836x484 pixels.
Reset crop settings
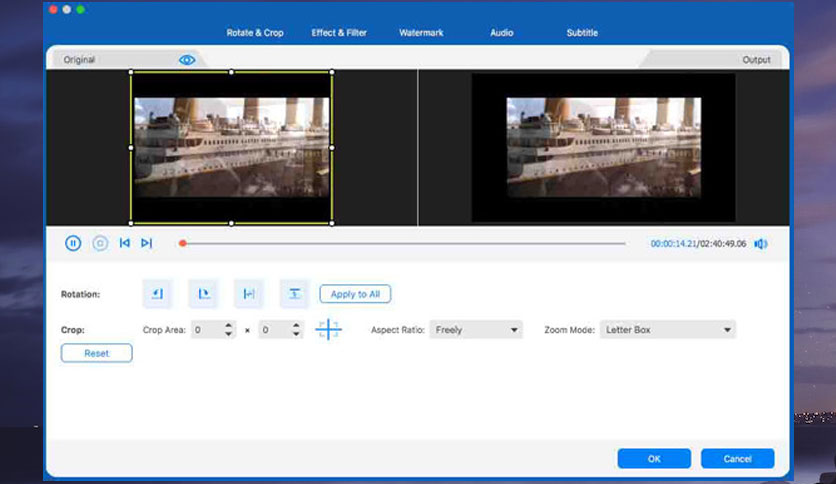97,353
